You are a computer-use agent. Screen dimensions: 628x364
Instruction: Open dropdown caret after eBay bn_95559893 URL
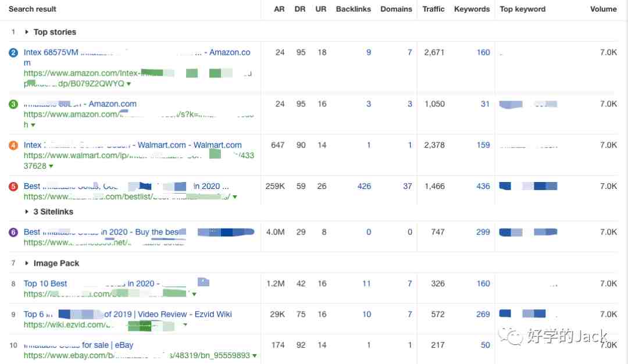point(255,356)
